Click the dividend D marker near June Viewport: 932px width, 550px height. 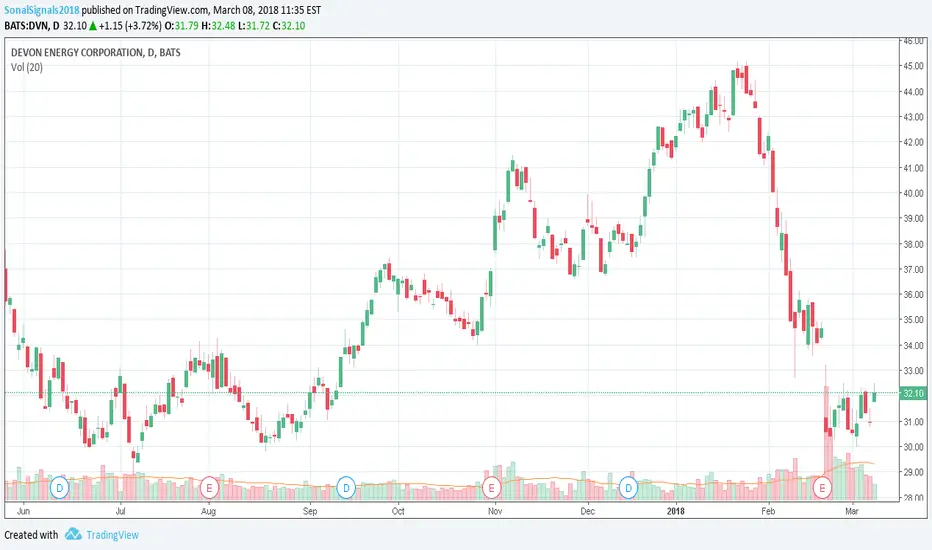[59, 488]
